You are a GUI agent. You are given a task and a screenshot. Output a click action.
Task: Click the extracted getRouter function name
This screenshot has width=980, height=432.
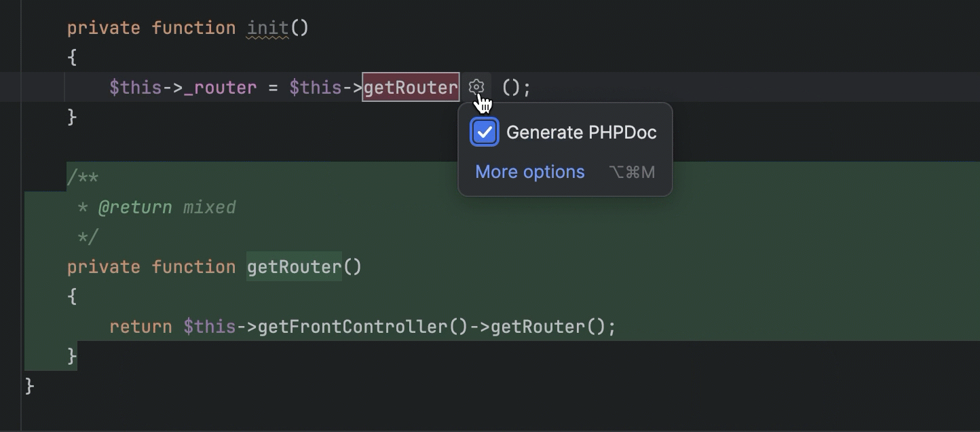tap(293, 266)
